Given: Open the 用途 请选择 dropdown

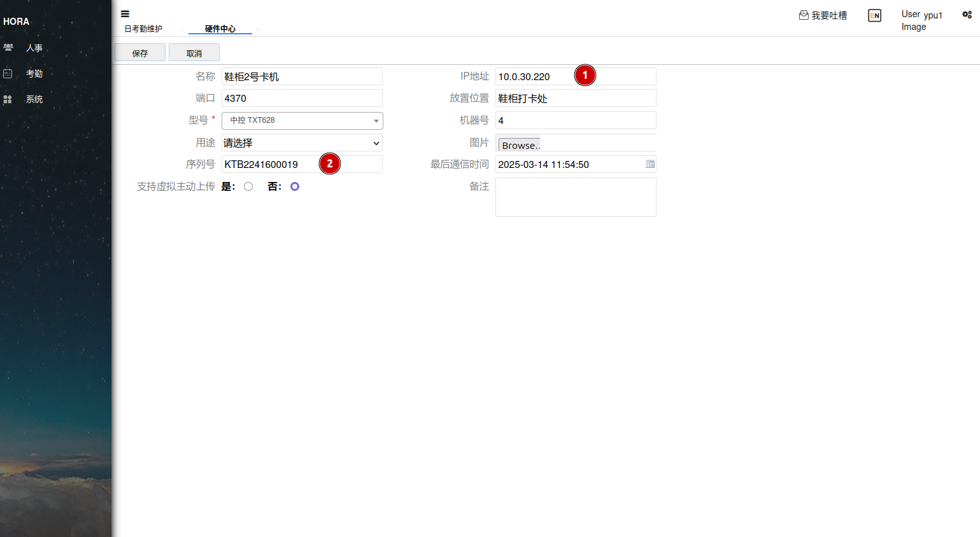Looking at the screenshot, I should click(x=302, y=143).
